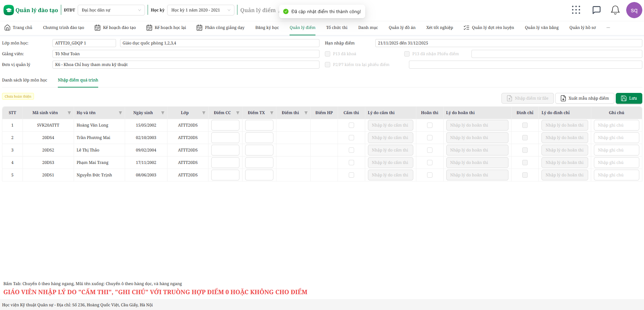Open the chat messages icon
644x310 pixels.
pos(596,10)
